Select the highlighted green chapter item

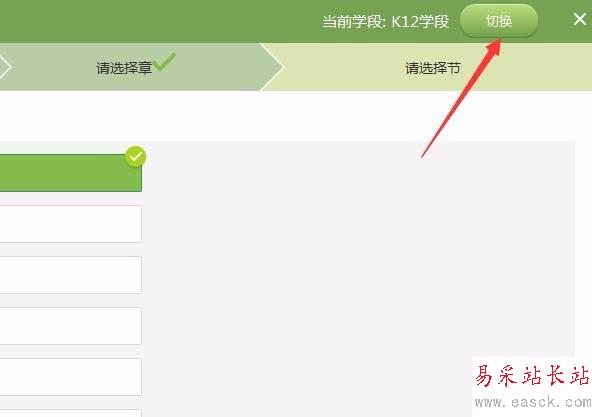[x=71, y=173]
